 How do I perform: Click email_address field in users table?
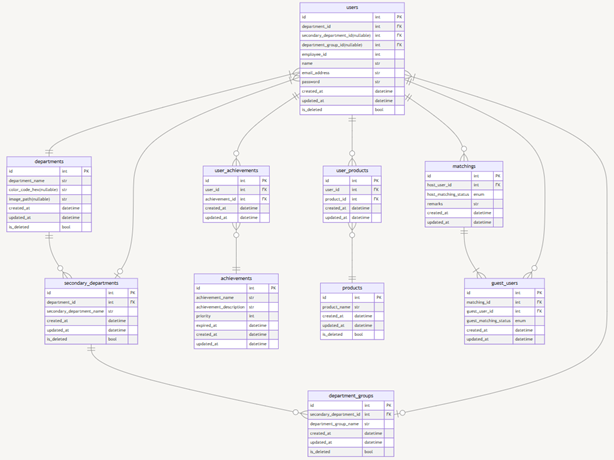coord(352,73)
